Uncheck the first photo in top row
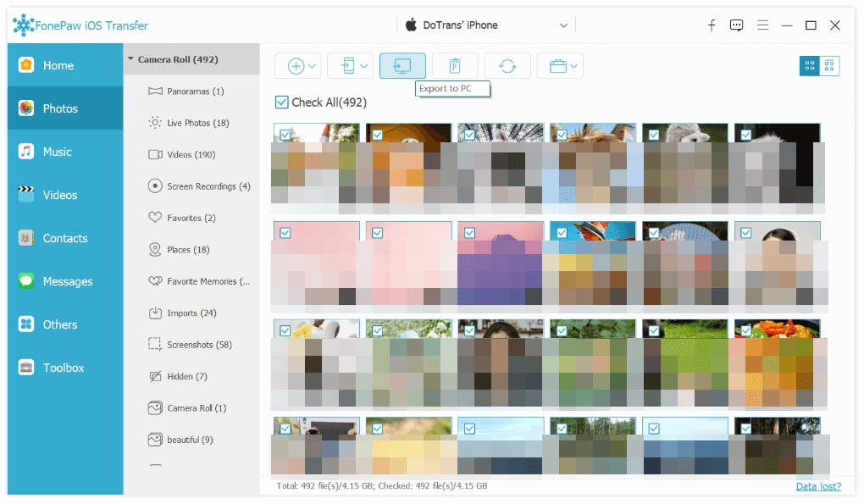This screenshot has height=504, width=864. [x=285, y=135]
